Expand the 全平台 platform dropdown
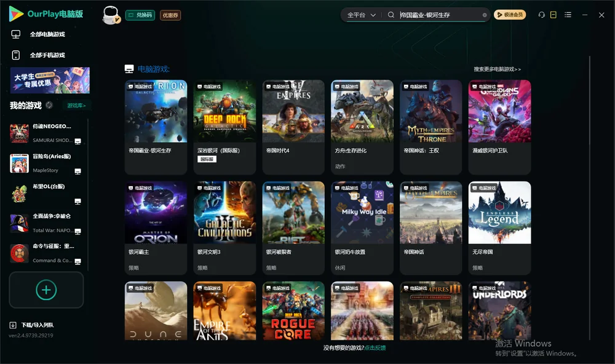 pos(361,15)
